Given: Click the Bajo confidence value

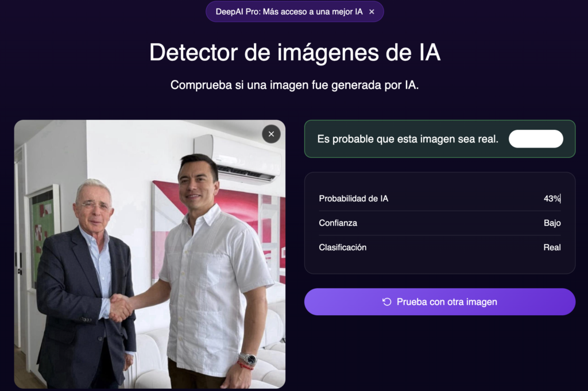Looking at the screenshot, I should click(552, 223).
